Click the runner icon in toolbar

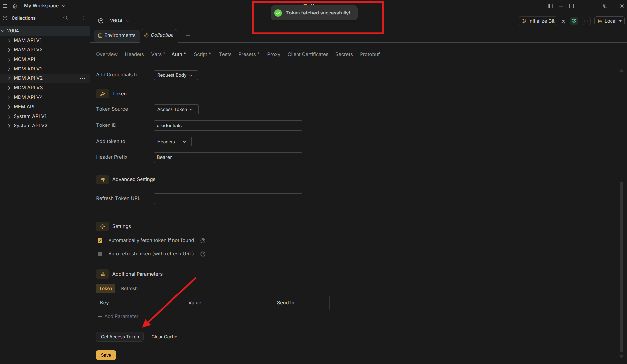(564, 21)
